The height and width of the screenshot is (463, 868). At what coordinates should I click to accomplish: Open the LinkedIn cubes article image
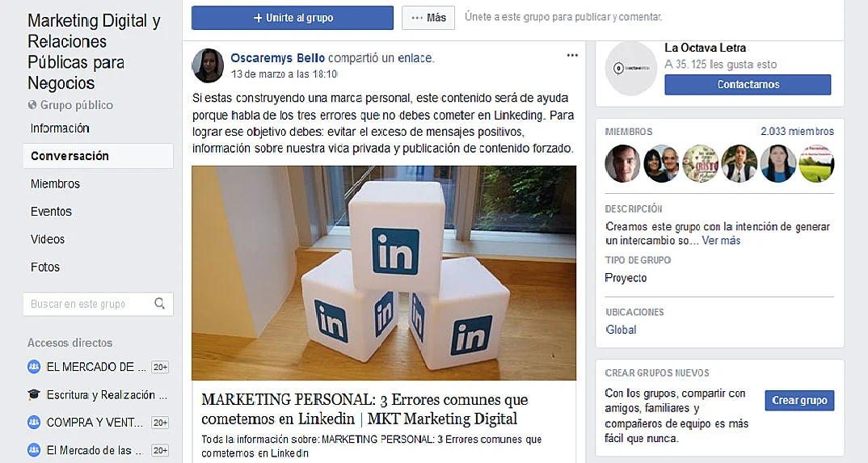(384, 273)
